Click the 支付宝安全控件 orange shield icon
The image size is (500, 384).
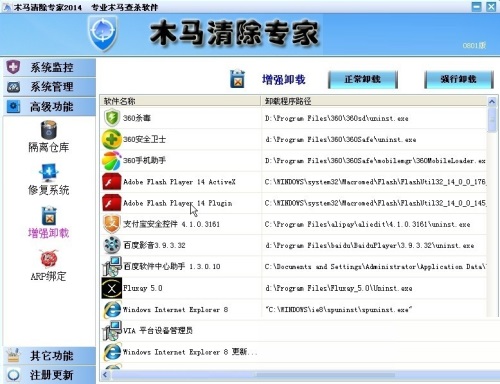point(112,224)
